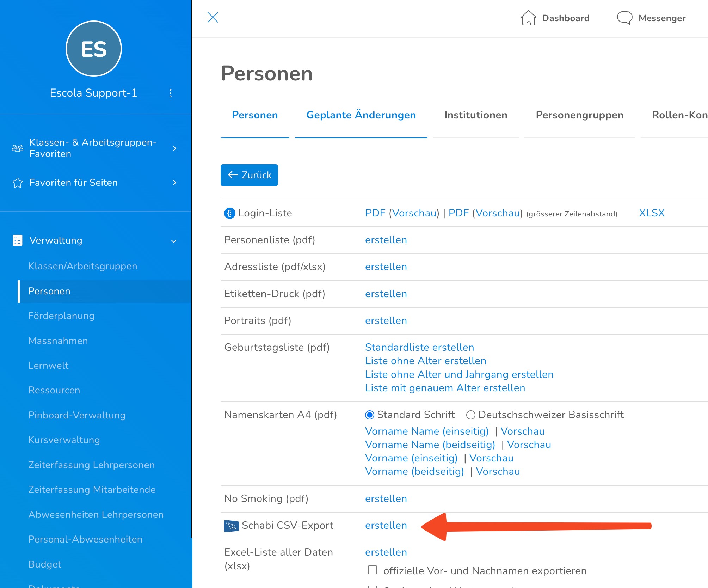Click the X close sidebar icon
This screenshot has height=588, width=708.
point(213,17)
